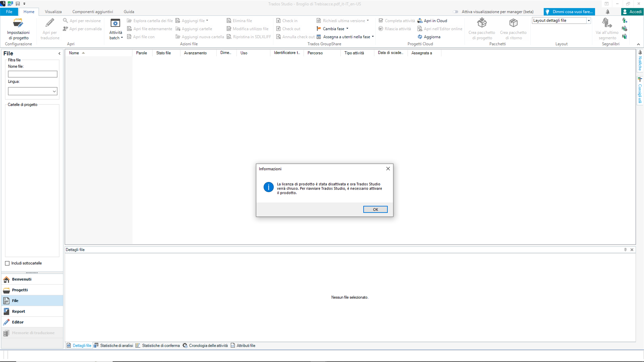
Task: Switch to Statistiche di analisi tab
Action: 113,346
